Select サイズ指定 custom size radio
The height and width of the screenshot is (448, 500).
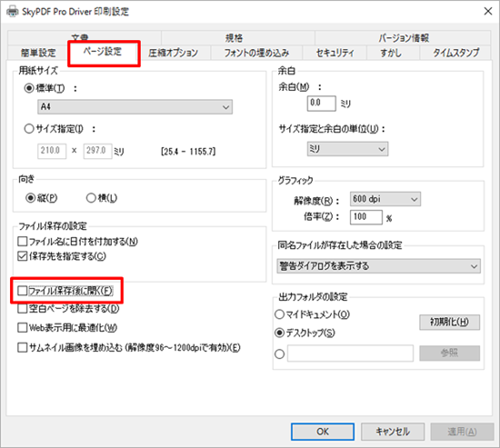(x=29, y=129)
